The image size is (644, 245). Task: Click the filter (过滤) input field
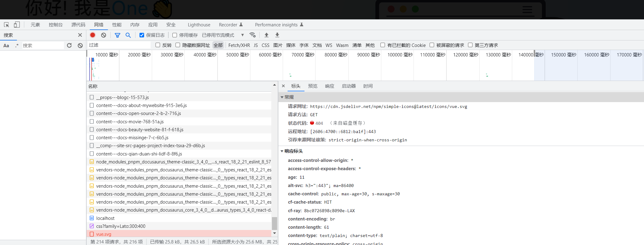[x=119, y=45]
